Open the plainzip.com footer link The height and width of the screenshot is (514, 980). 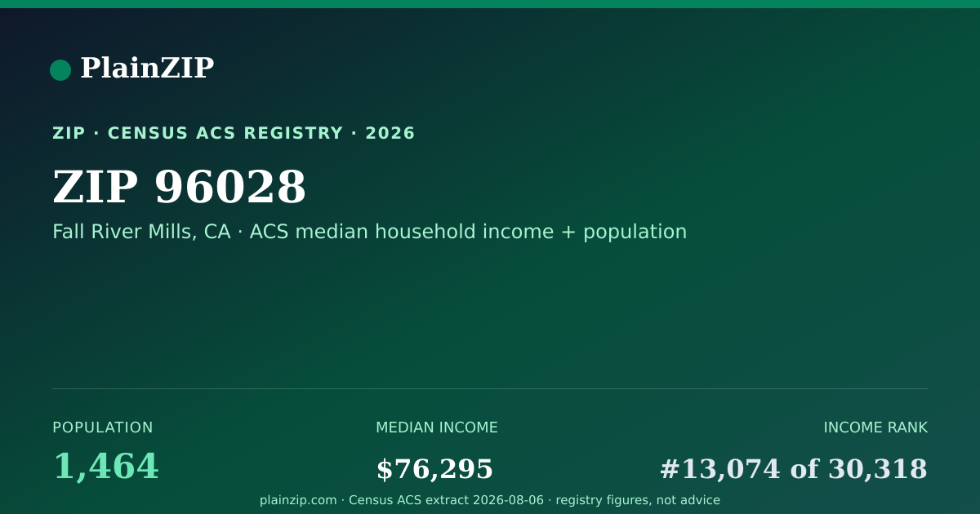(298, 500)
